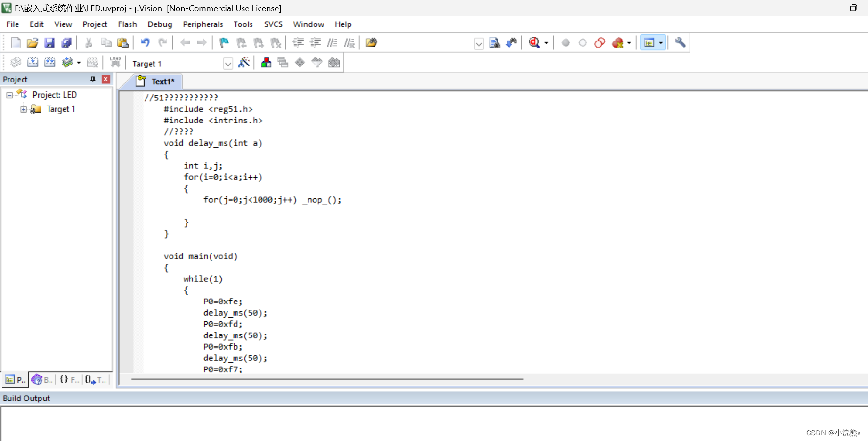Create a new file with New icon
The height and width of the screenshot is (441, 868).
coord(16,43)
